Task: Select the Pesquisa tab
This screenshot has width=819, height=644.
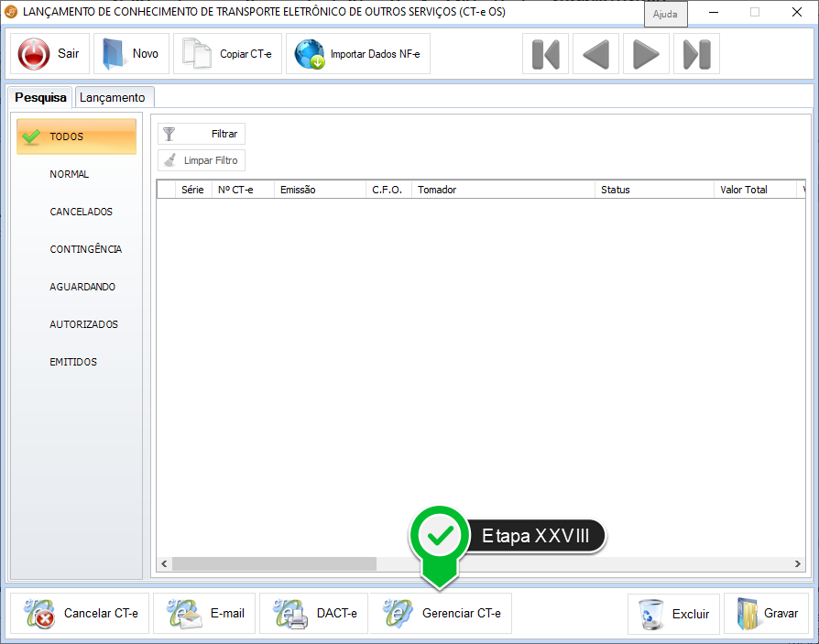Action: click(40, 98)
